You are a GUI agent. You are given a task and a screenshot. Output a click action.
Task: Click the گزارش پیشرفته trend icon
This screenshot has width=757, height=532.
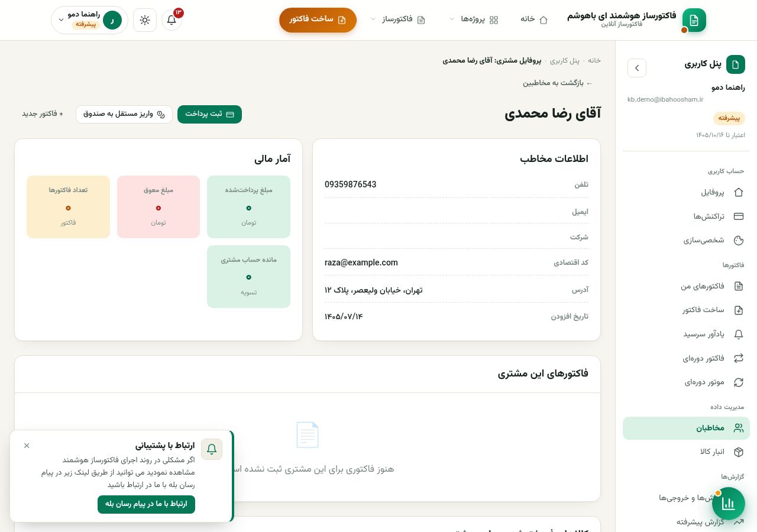click(739, 522)
